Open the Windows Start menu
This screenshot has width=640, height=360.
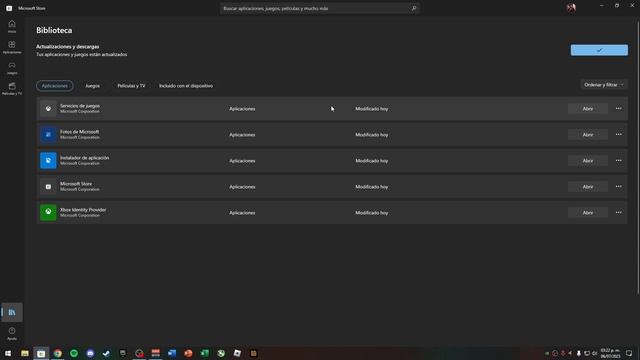[x=8, y=353]
